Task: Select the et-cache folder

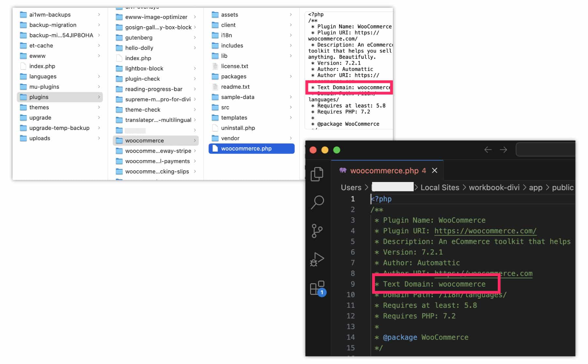Action: click(x=60, y=45)
